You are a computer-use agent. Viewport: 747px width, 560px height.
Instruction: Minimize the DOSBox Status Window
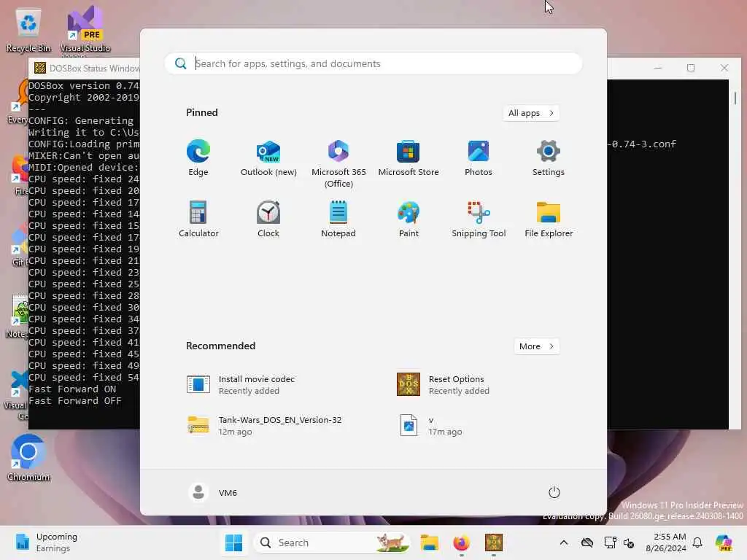[658, 68]
